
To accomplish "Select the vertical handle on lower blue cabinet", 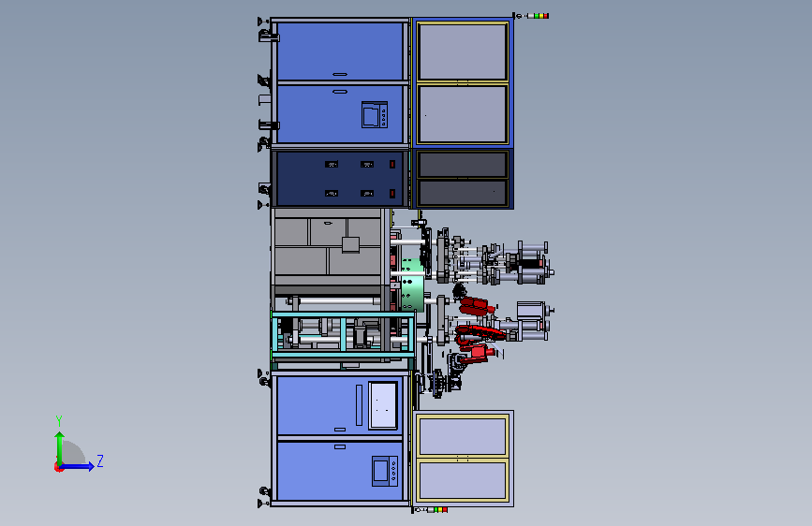I will pyautogui.click(x=359, y=405).
